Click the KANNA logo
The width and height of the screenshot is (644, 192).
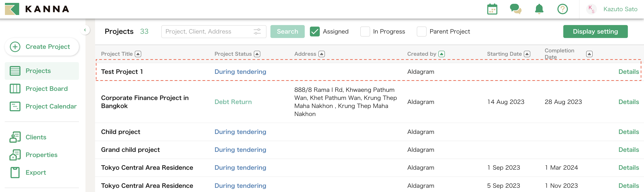coord(37,9)
